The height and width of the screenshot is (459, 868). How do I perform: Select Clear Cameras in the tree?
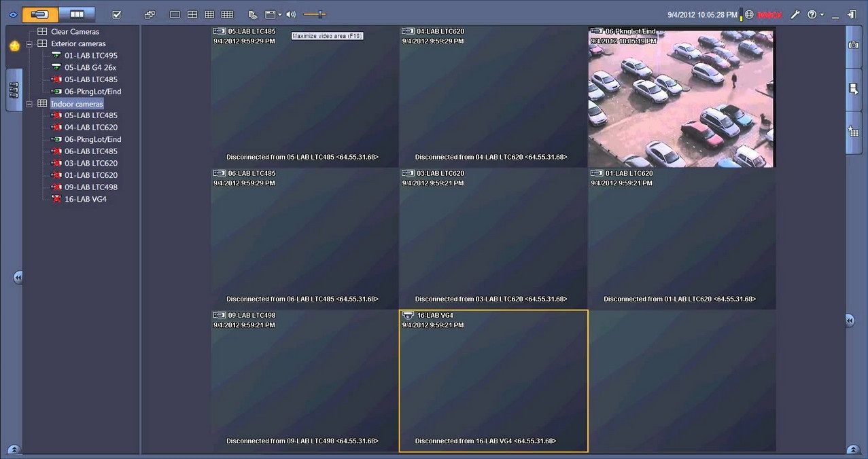(75, 32)
